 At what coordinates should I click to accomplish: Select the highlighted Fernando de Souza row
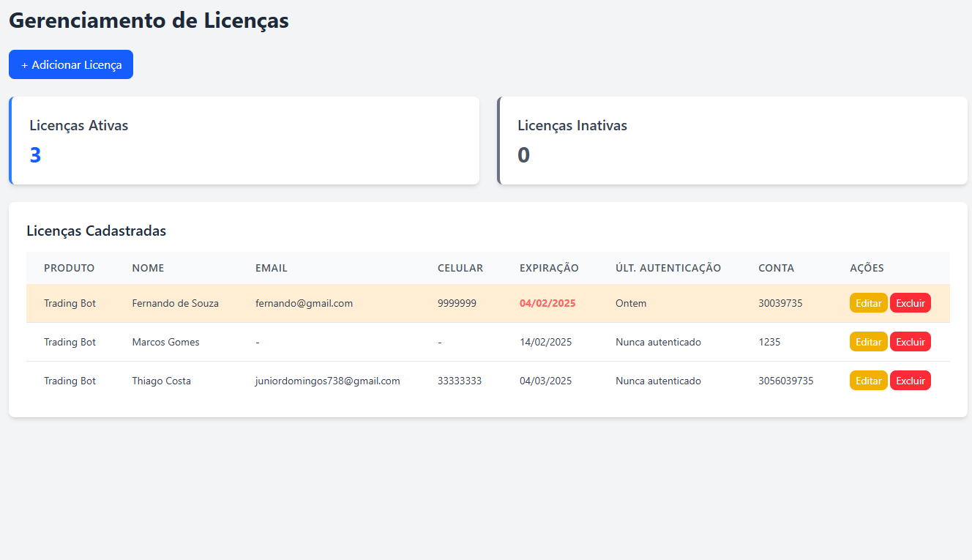click(x=439, y=302)
